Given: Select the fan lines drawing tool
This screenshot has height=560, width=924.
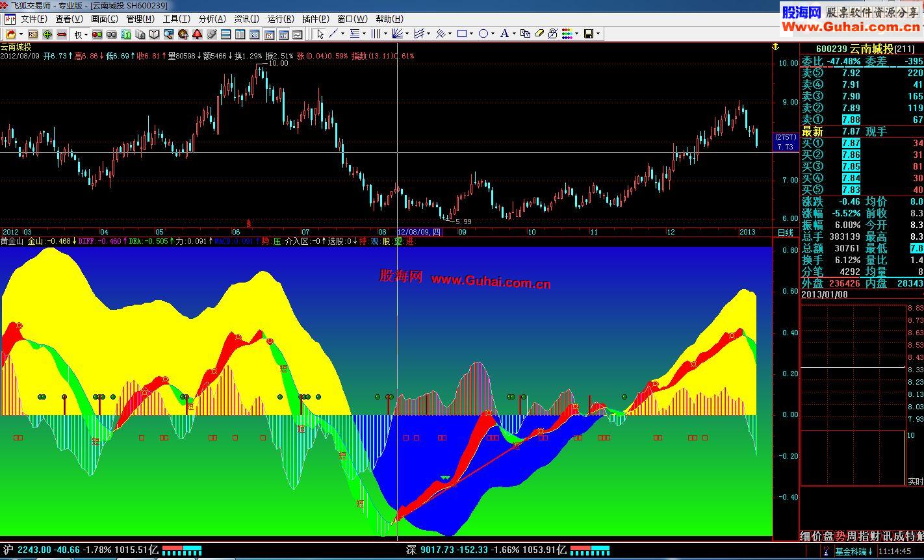Looking at the screenshot, I should coord(397,34).
